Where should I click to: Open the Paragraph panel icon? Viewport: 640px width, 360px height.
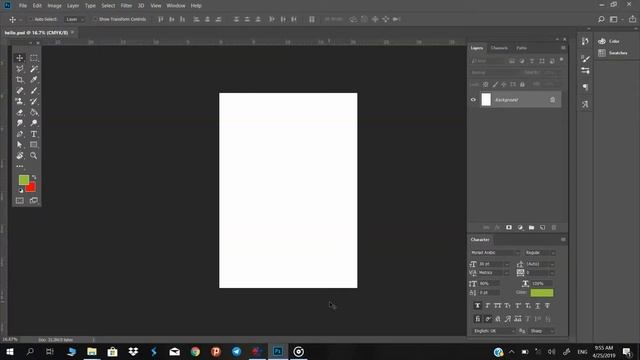[585, 87]
